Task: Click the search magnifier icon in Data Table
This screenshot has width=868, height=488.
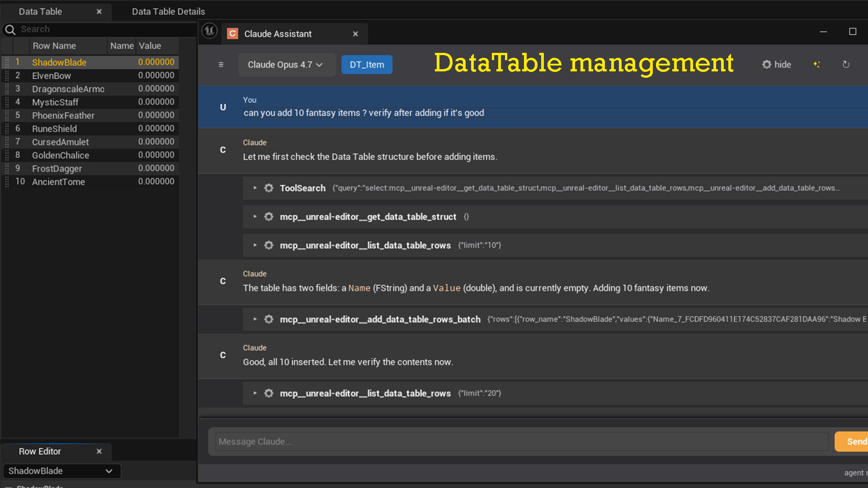Action: tap(10, 29)
